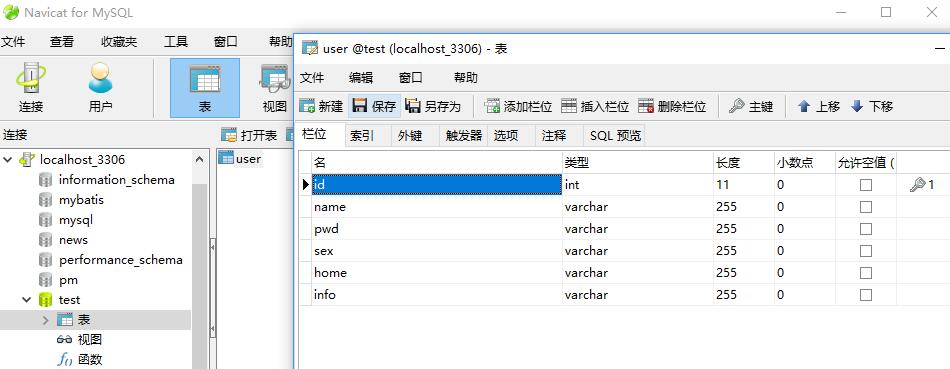Image resolution: width=950 pixels, height=369 pixels.
Task: Click the home field name cell
Action: point(437,273)
